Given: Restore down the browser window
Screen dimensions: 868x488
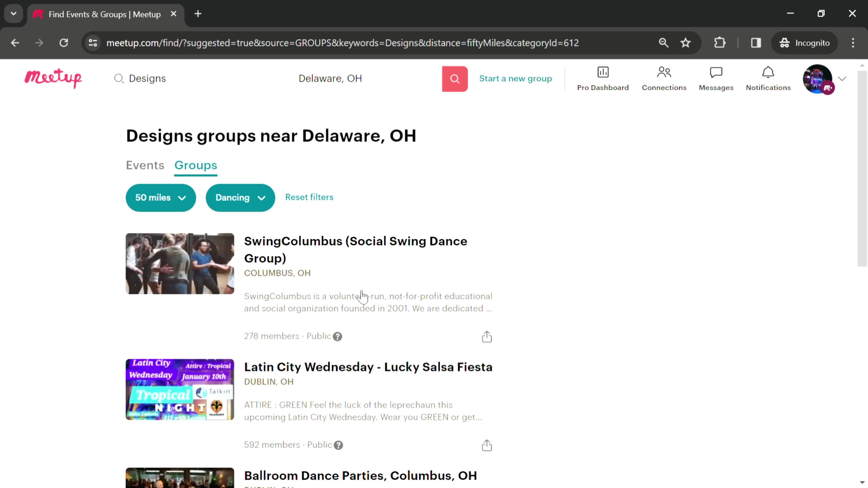Looking at the screenshot, I should pyautogui.click(x=821, y=14).
